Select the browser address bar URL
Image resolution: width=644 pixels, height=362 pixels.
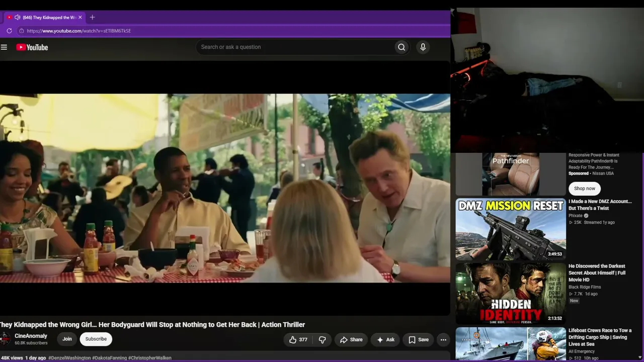pos(79,31)
